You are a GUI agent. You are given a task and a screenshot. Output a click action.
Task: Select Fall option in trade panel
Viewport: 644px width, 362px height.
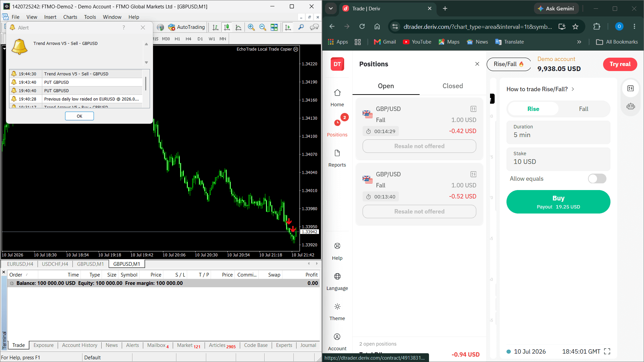[x=584, y=109]
